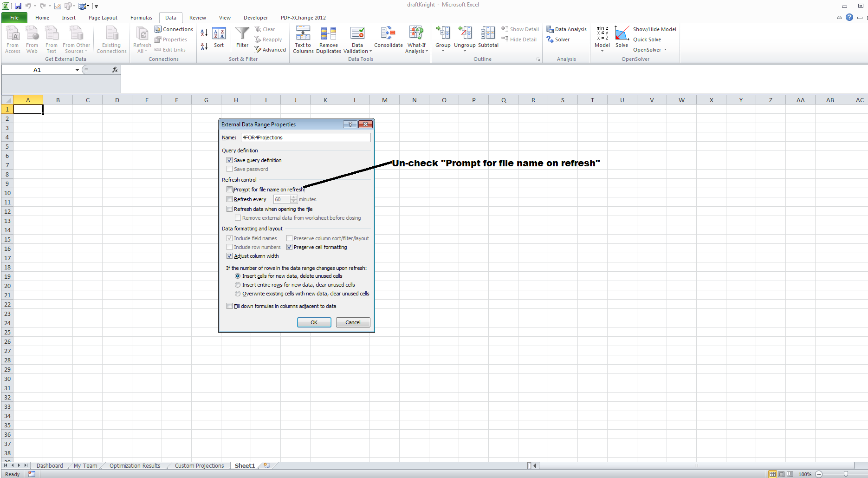The height and width of the screenshot is (478, 868).
Task: Check Refresh data when opening the file
Action: click(x=229, y=209)
